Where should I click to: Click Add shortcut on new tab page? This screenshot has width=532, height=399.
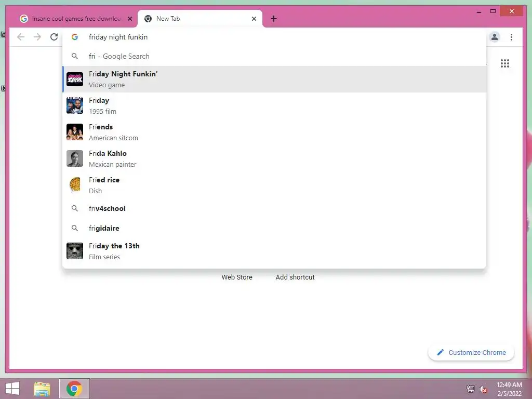click(295, 277)
